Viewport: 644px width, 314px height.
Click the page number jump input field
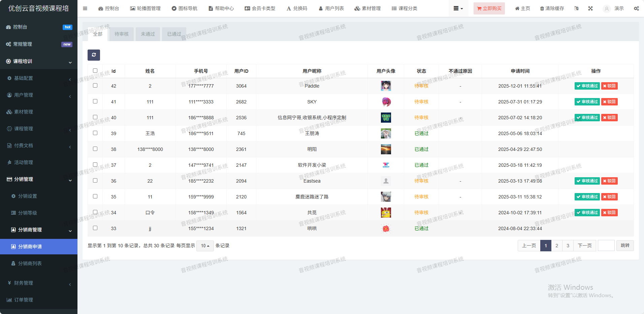[x=606, y=246]
